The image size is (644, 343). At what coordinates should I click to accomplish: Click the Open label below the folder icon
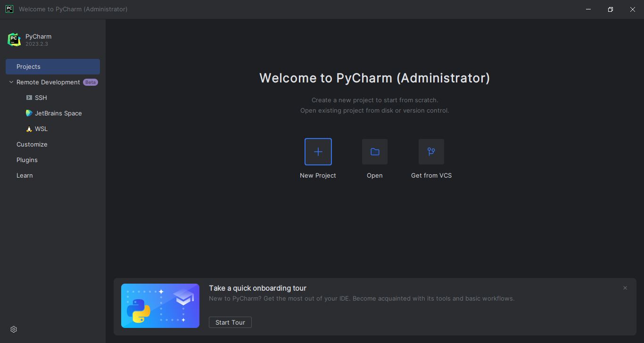pos(375,175)
